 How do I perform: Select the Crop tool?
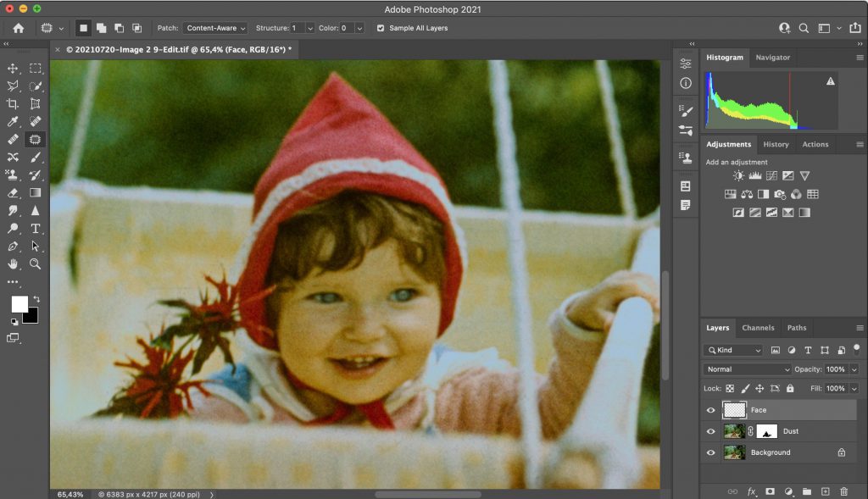tap(13, 104)
